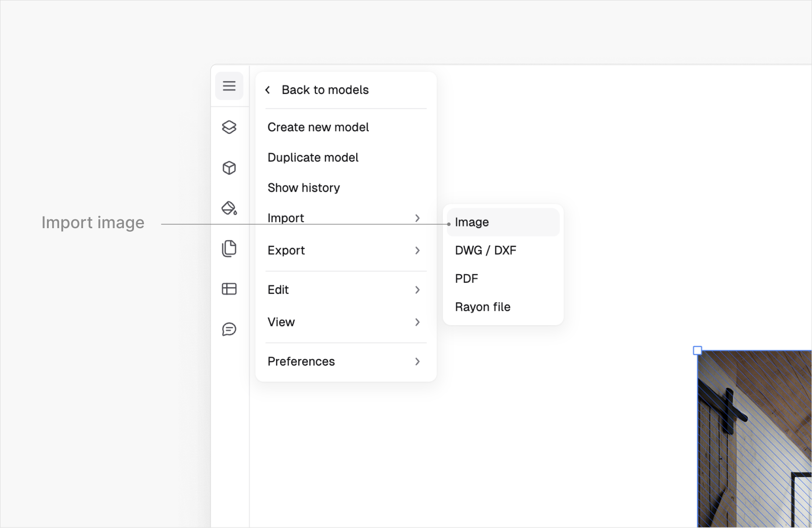812x528 pixels.
Task: Open the 3D cube blocks icon
Action: (229, 168)
